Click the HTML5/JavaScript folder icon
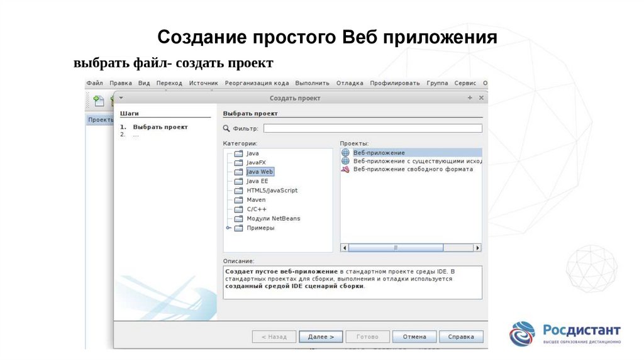The width and height of the screenshot is (644, 361). (x=238, y=191)
